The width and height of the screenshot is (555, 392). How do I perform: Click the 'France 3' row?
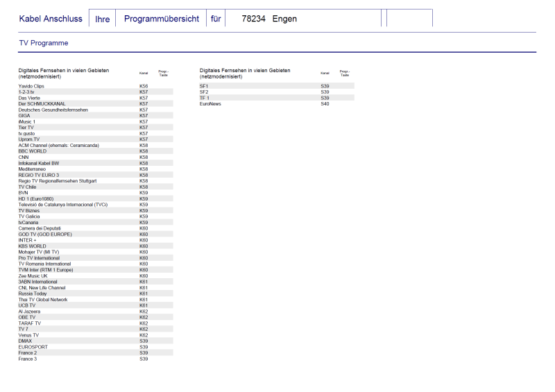click(x=96, y=359)
